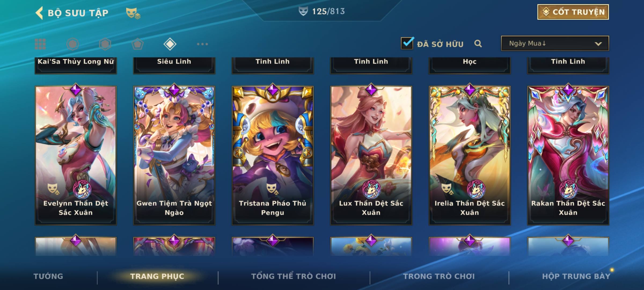This screenshot has width=644, height=290.
Task: Open the golden mask and coins icon
Action: 133,13
